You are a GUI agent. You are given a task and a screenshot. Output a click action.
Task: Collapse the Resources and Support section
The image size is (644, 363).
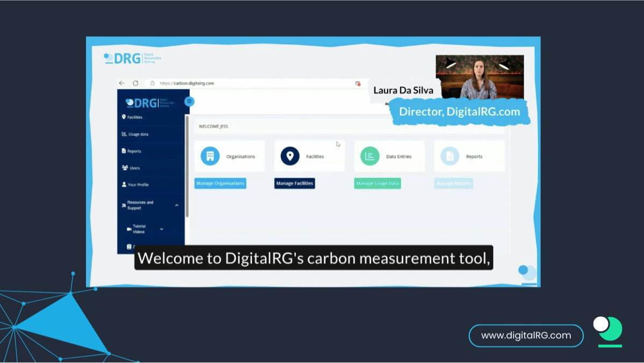[x=177, y=205]
